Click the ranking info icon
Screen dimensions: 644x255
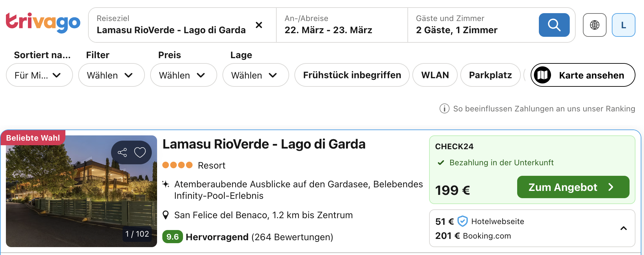click(x=444, y=108)
